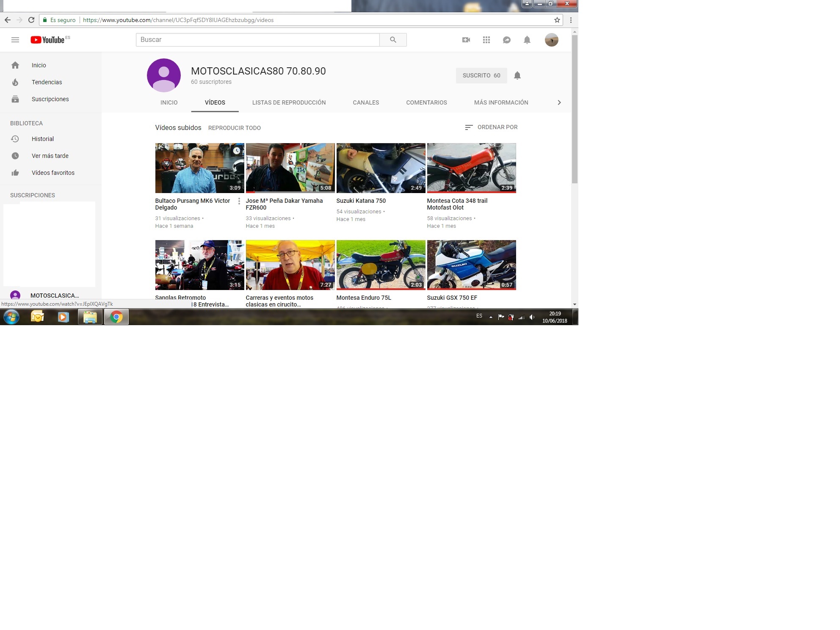Open Carreras y eventos motos thumbnail
Image resolution: width=840 pixels, height=630 pixels.
(x=290, y=265)
